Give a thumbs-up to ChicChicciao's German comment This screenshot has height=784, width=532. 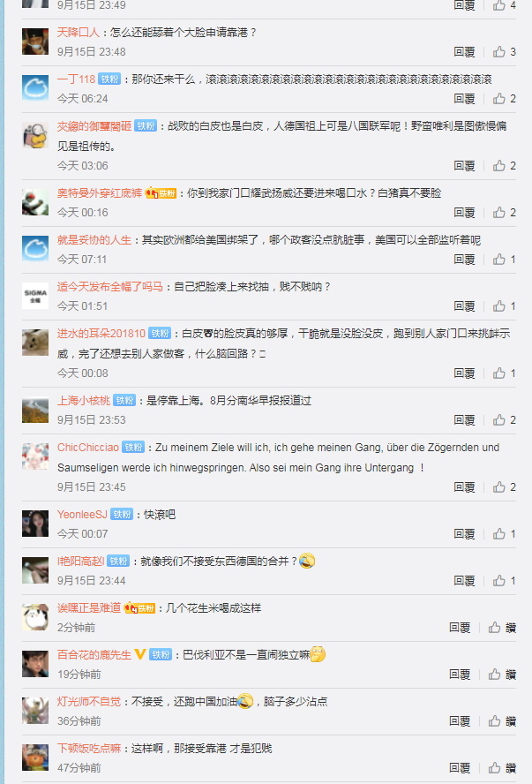[x=499, y=487]
